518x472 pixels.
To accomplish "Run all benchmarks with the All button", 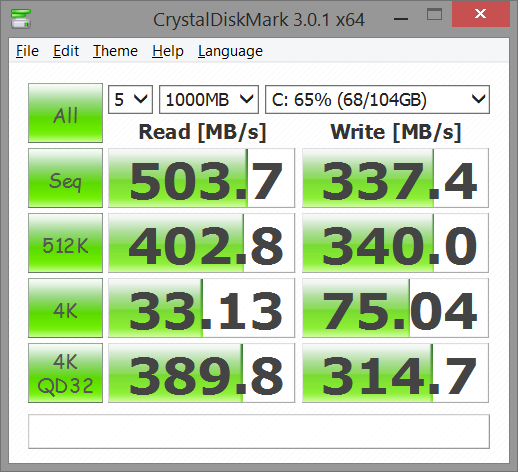I will coord(65,113).
